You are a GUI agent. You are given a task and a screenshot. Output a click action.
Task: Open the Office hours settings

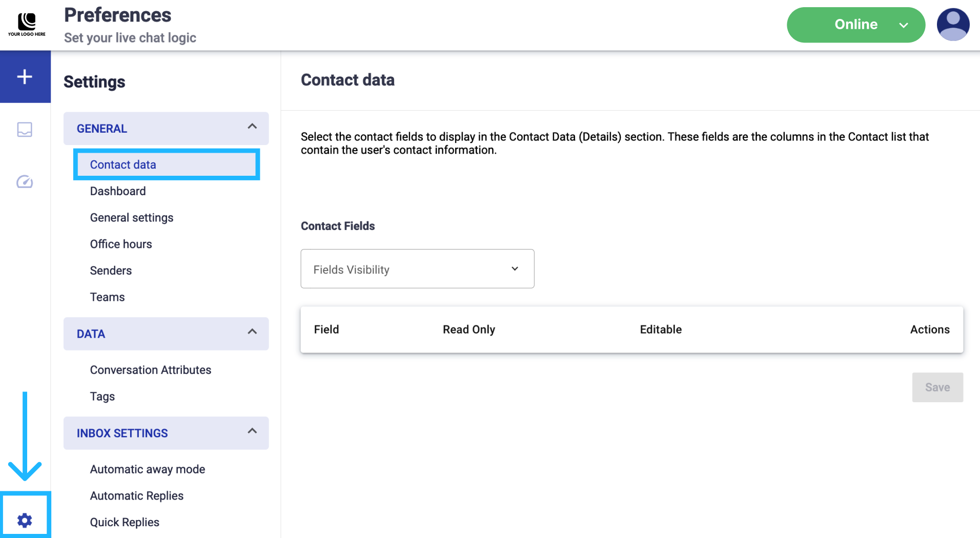(121, 244)
